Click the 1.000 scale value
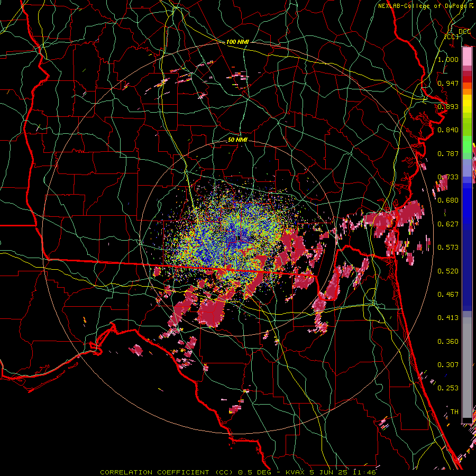The image size is (476, 476). coord(448,59)
